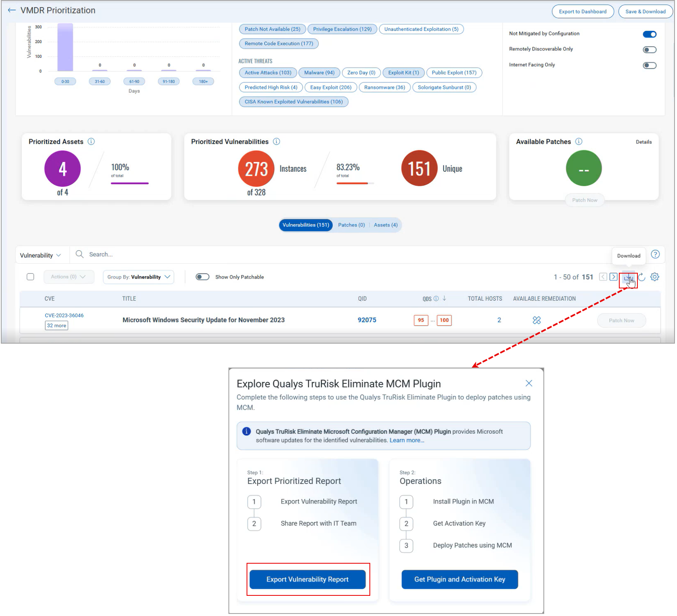Toggle the Exploit Kit (1) threat filter
Image resolution: width=677 pixels, height=616 pixels.
(x=404, y=73)
